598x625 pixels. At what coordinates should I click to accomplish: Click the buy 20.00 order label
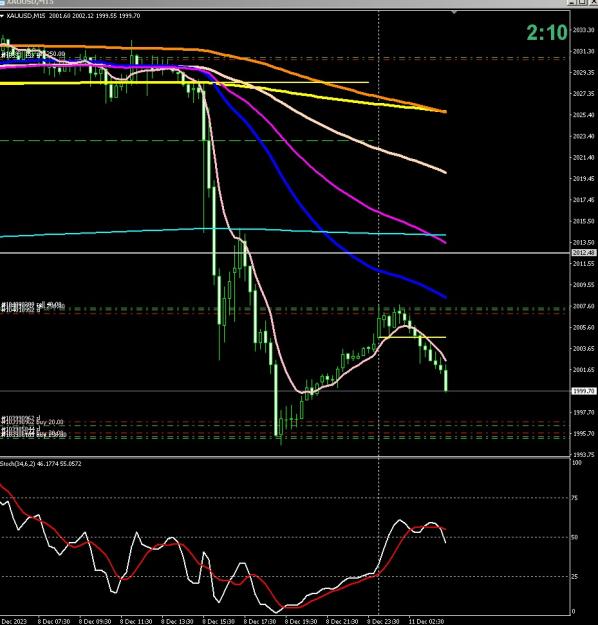[33, 421]
